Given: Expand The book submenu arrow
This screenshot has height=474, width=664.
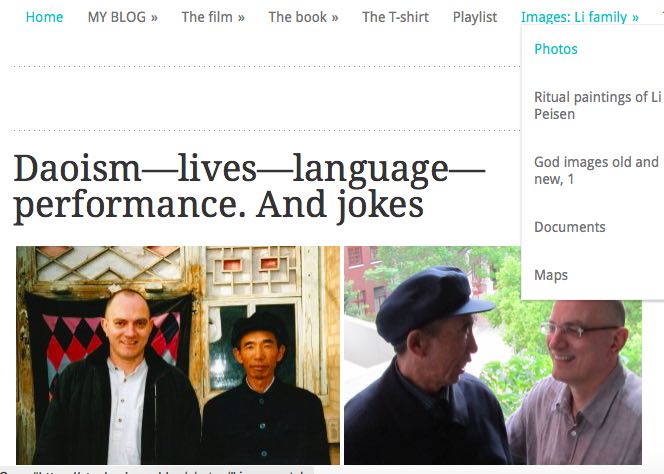Looking at the screenshot, I should 334,17.
